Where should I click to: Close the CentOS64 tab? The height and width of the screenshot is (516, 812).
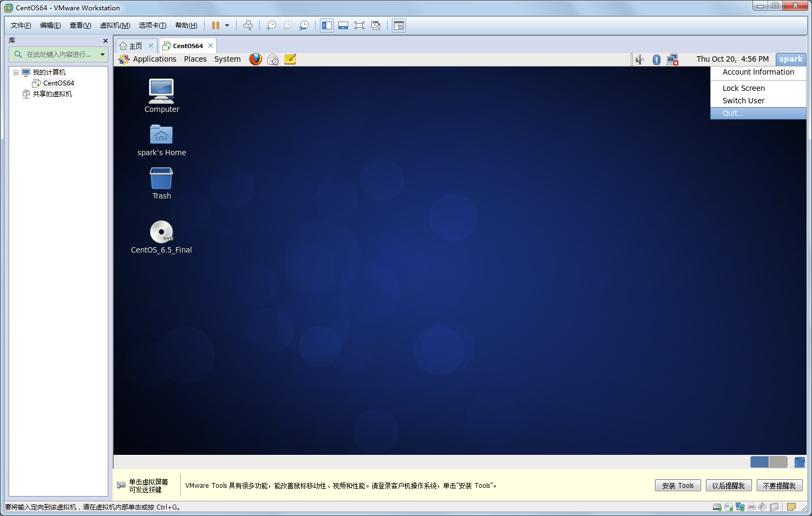click(211, 45)
